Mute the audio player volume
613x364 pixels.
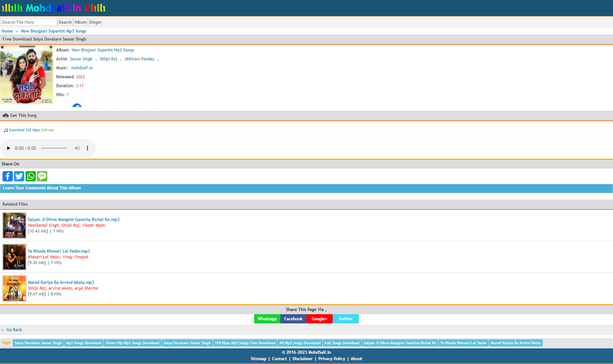pyautogui.click(x=77, y=148)
